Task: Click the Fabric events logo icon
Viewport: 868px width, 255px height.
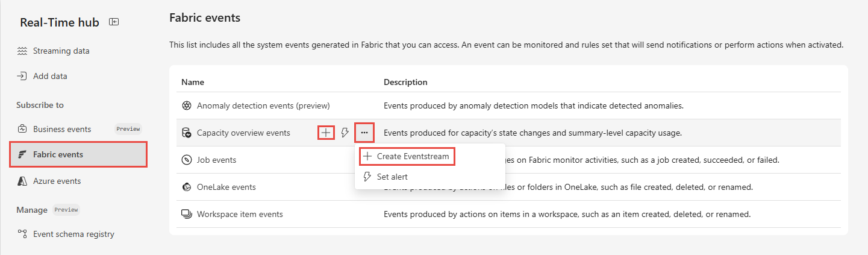Action: pos(22,154)
